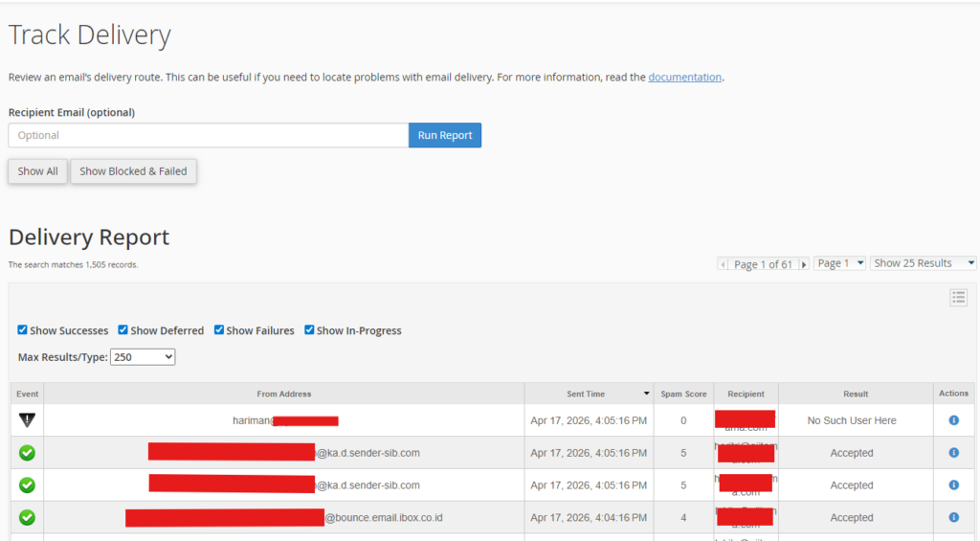Viewport: 980px width, 541px height.
Task: Click the Recipient Email input field
Action: [x=208, y=136]
